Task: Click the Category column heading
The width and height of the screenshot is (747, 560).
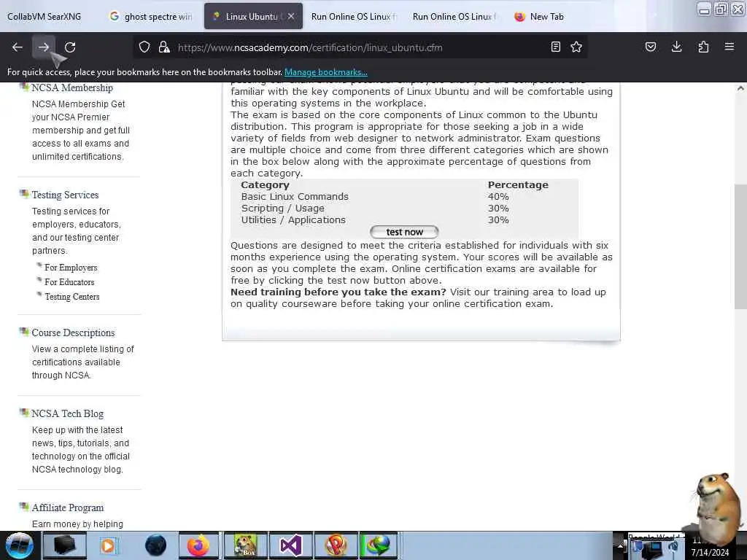Action: click(x=265, y=184)
